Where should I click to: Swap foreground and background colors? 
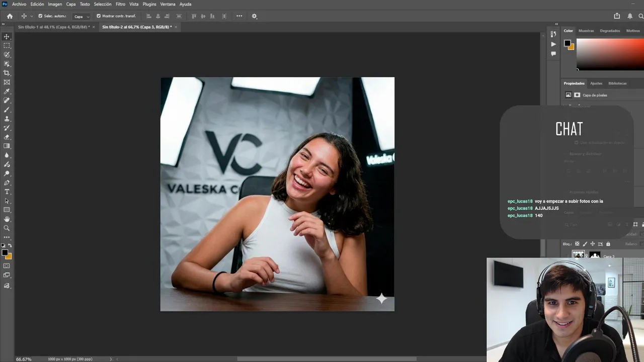10,245
